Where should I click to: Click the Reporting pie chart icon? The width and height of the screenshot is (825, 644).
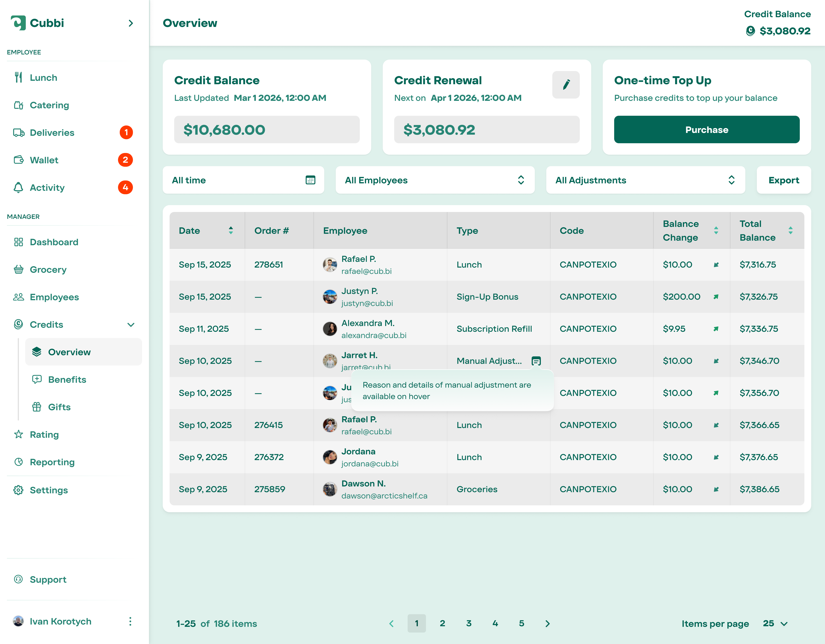coord(19,462)
